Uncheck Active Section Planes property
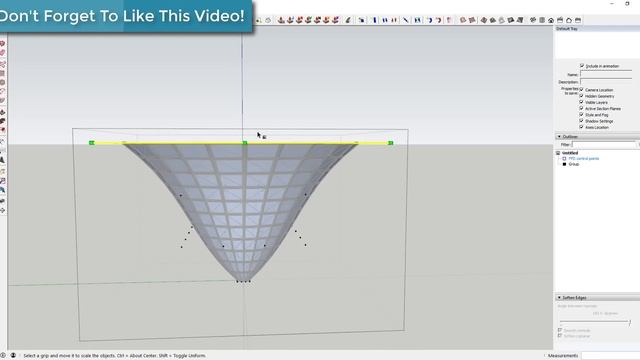This screenshot has width=640, height=360. pyautogui.click(x=581, y=108)
